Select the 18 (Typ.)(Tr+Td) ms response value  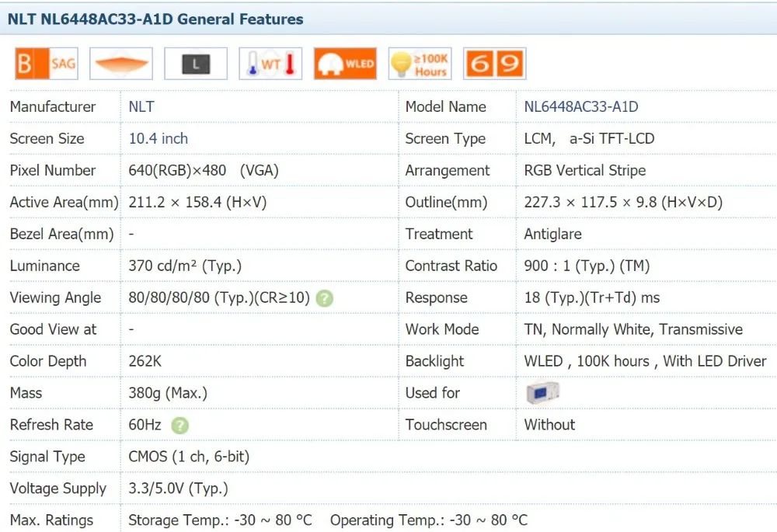591,297
